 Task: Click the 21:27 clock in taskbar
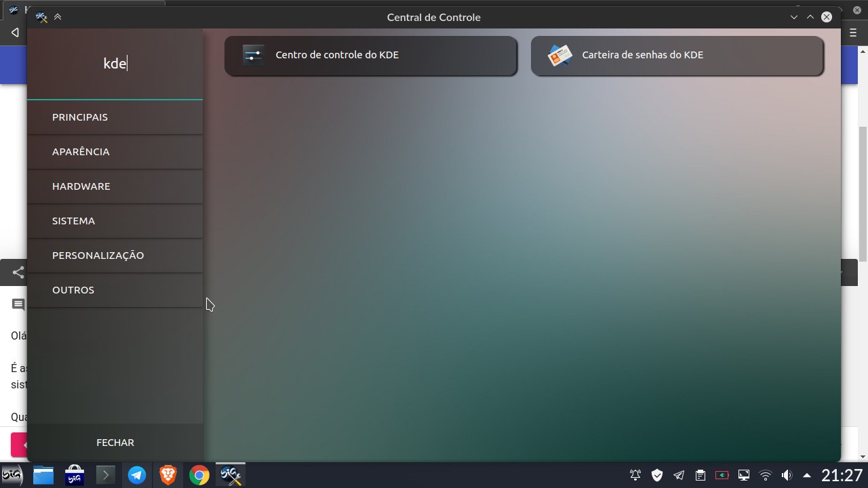[842, 475]
